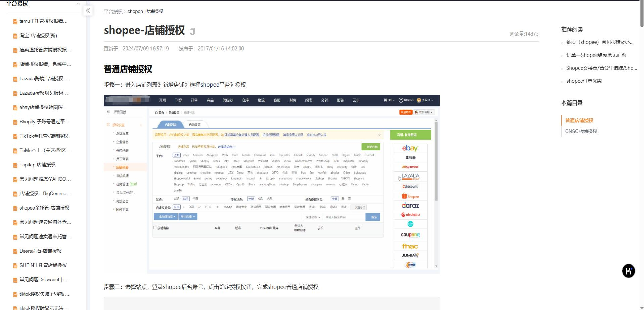644x310 pixels.
Task: Open the TeMu本土（美区/欧区 article
Action: (45, 150)
